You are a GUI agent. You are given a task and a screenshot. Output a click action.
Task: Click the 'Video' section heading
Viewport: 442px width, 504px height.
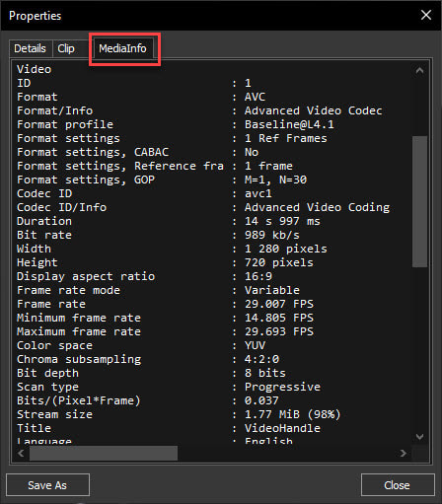click(x=35, y=69)
